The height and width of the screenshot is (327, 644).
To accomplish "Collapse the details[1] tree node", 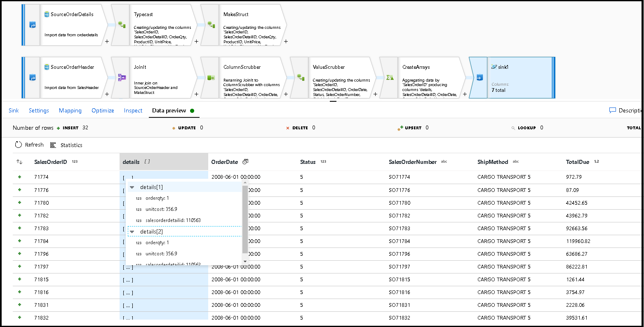I will (x=132, y=187).
